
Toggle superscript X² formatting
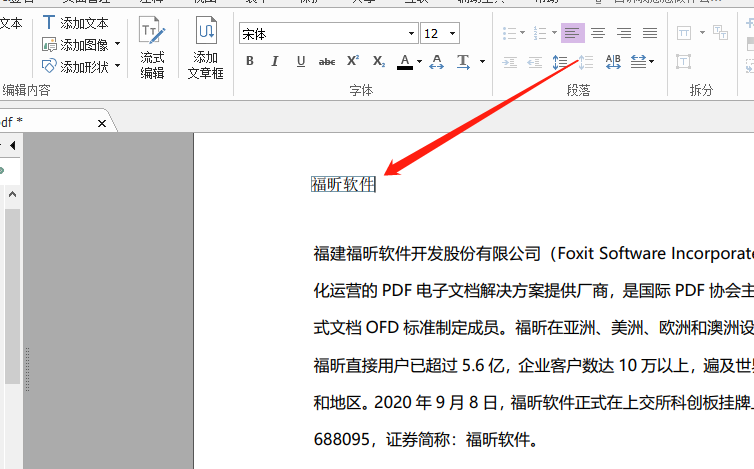click(x=353, y=61)
